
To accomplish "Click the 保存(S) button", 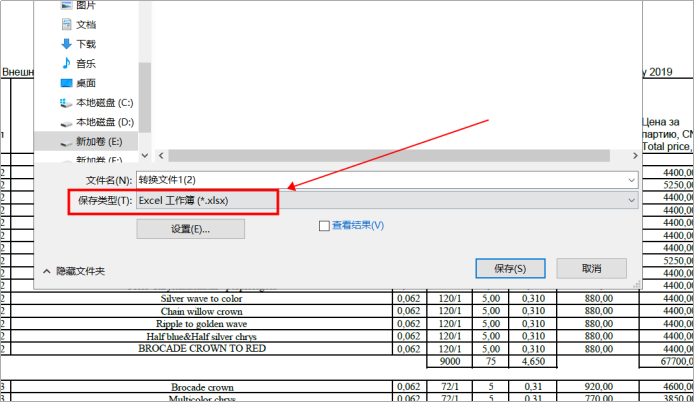I will [510, 268].
